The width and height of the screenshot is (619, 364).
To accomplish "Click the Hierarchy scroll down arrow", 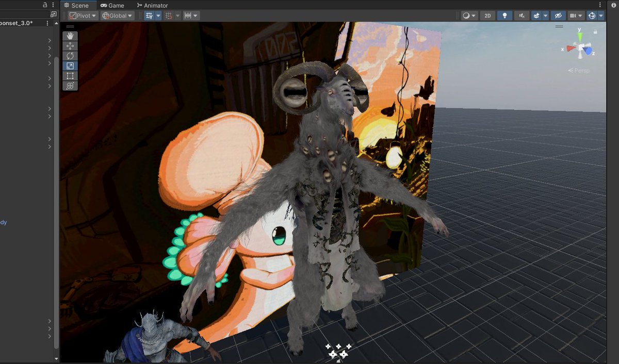I will pos(56,358).
